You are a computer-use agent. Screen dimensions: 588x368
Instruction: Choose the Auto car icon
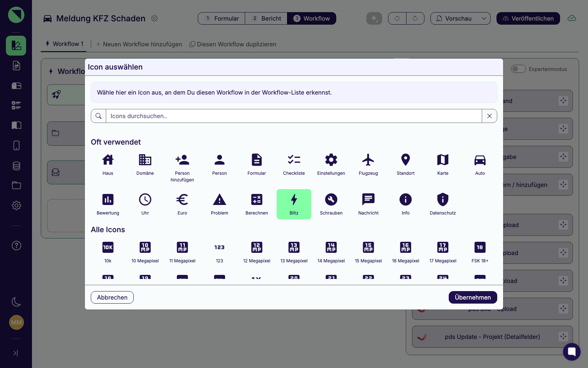coord(480,164)
